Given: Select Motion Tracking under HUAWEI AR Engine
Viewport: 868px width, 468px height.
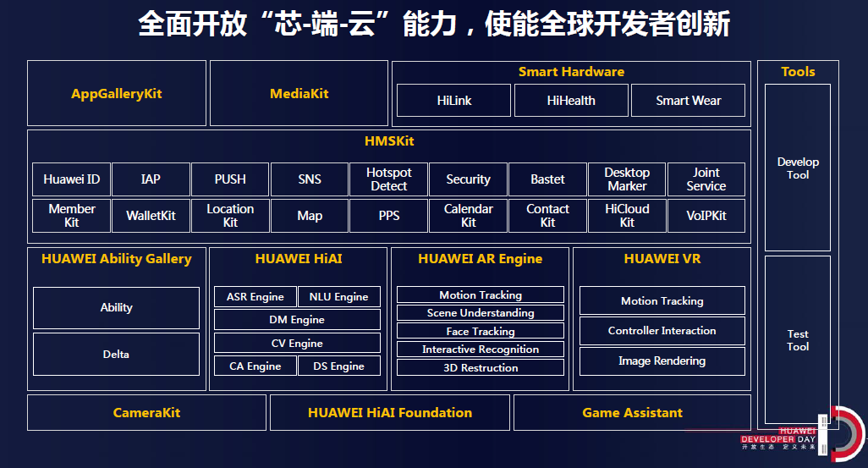Looking at the screenshot, I should (481, 295).
